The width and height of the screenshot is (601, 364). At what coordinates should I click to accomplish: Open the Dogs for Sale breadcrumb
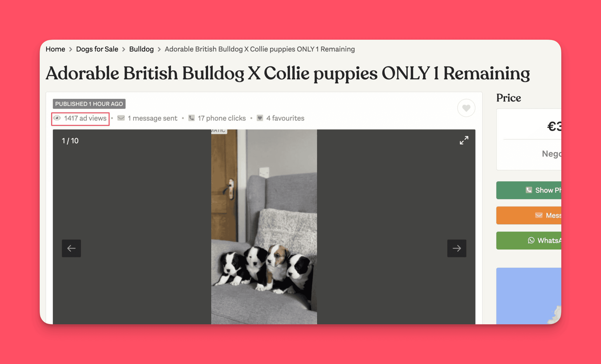(x=97, y=49)
